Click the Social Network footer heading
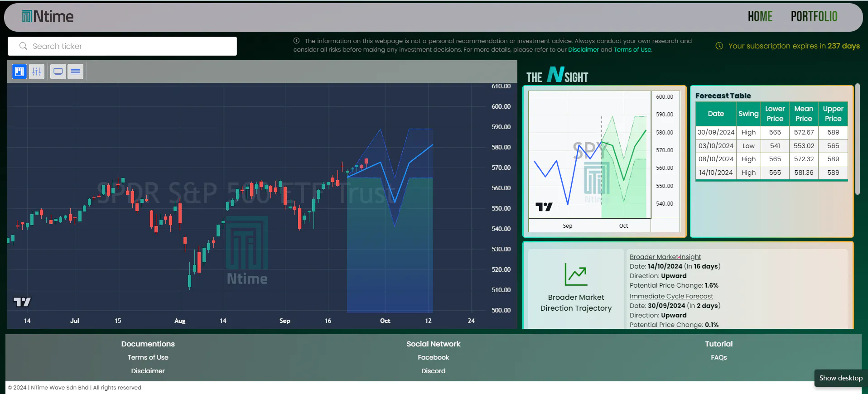 coord(434,344)
